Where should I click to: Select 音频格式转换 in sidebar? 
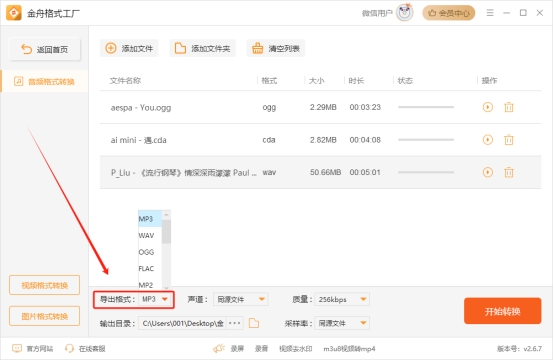[x=45, y=82]
